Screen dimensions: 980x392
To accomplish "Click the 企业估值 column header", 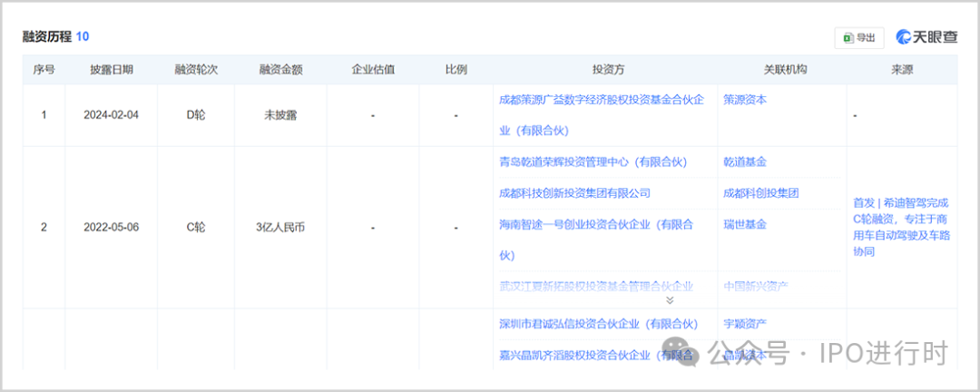I will (x=373, y=70).
